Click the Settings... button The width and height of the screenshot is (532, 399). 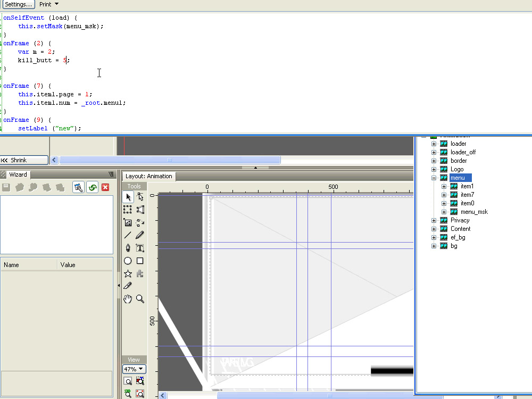click(18, 4)
